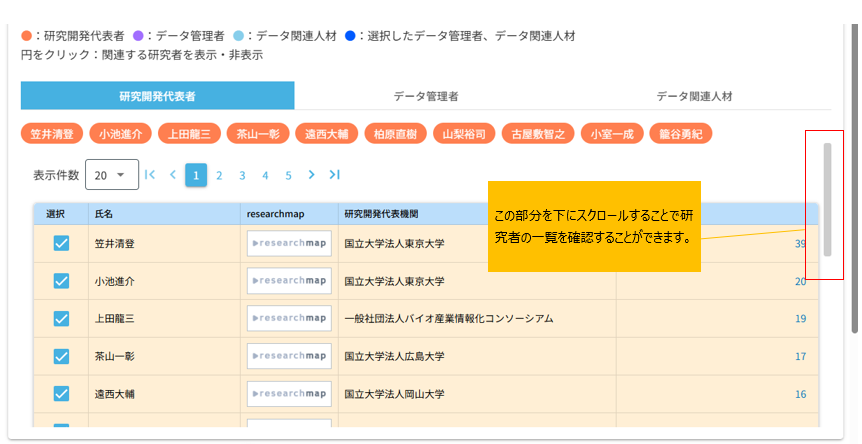Open researchmap logo for 茶山一彰
This screenshot has width=862, height=444.
coord(289,356)
